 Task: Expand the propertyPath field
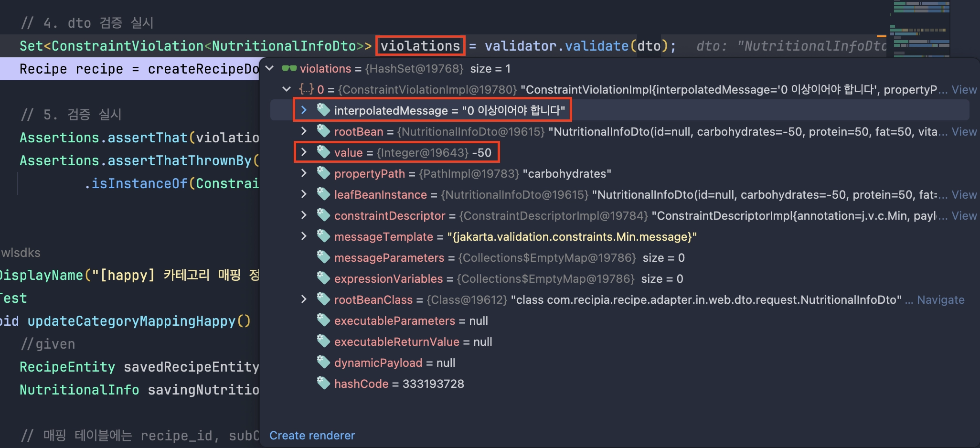[x=304, y=173]
